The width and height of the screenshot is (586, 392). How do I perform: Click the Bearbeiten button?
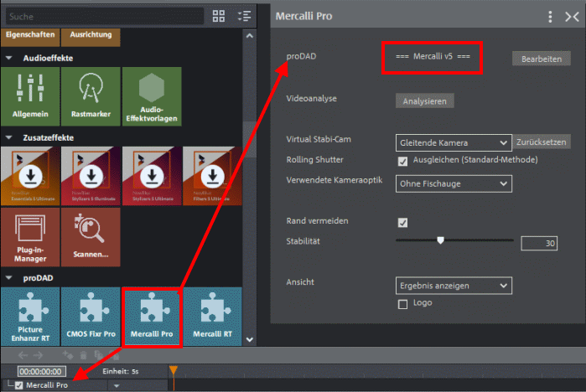(x=542, y=59)
